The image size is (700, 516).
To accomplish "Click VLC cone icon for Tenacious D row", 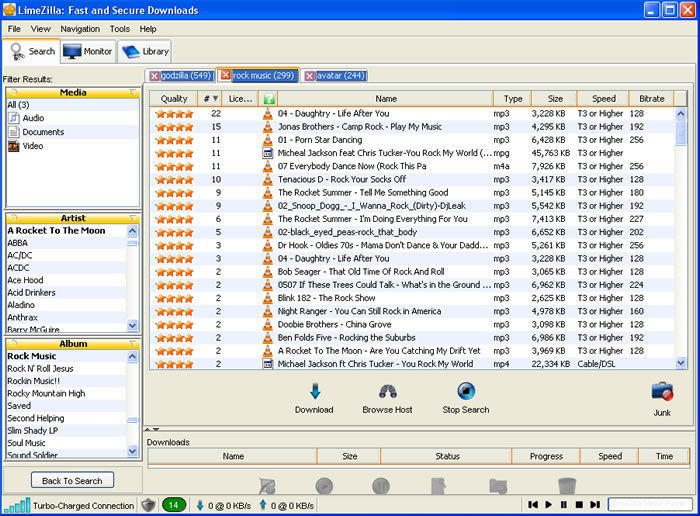I will [267, 179].
